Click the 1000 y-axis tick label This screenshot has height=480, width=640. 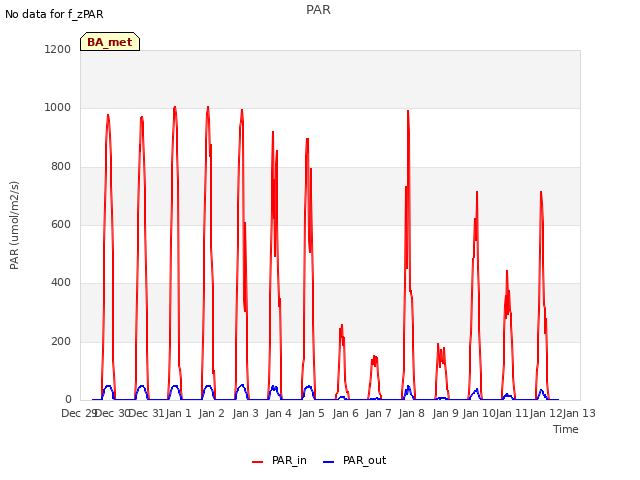[x=58, y=108]
